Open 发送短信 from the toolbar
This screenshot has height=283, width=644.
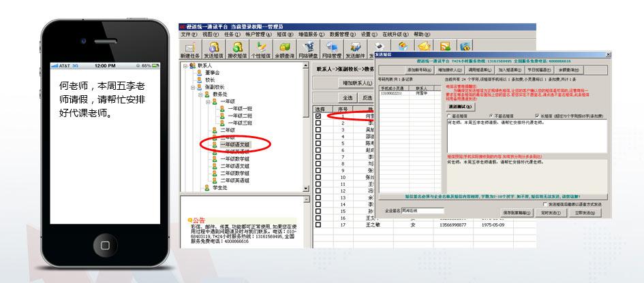point(215,48)
